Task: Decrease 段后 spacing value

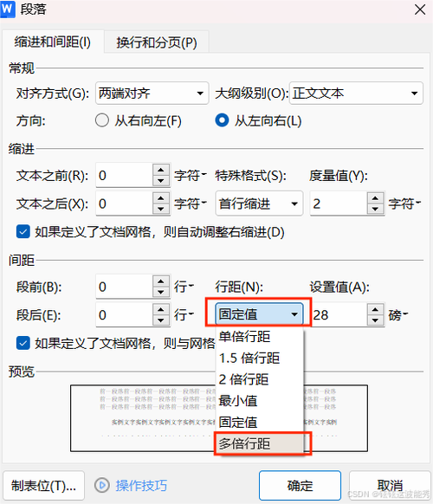Action: [161, 320]
